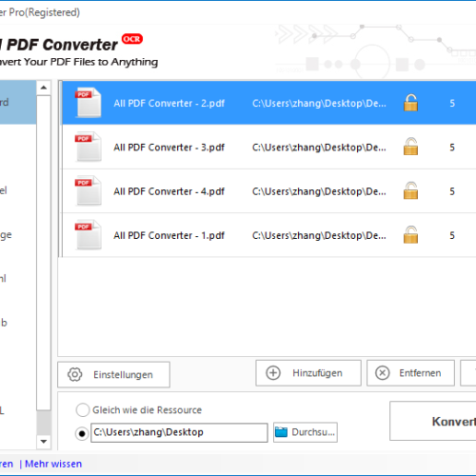Click the sidebar scroll up arrow
Image resolution: width=476 pixels, height=476 pixels.
click(x=44, y=88)
